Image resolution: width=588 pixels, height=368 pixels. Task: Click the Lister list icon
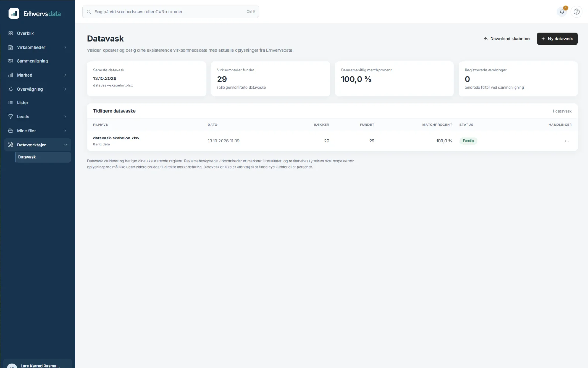pyautogui.click(x=11, y=103)
